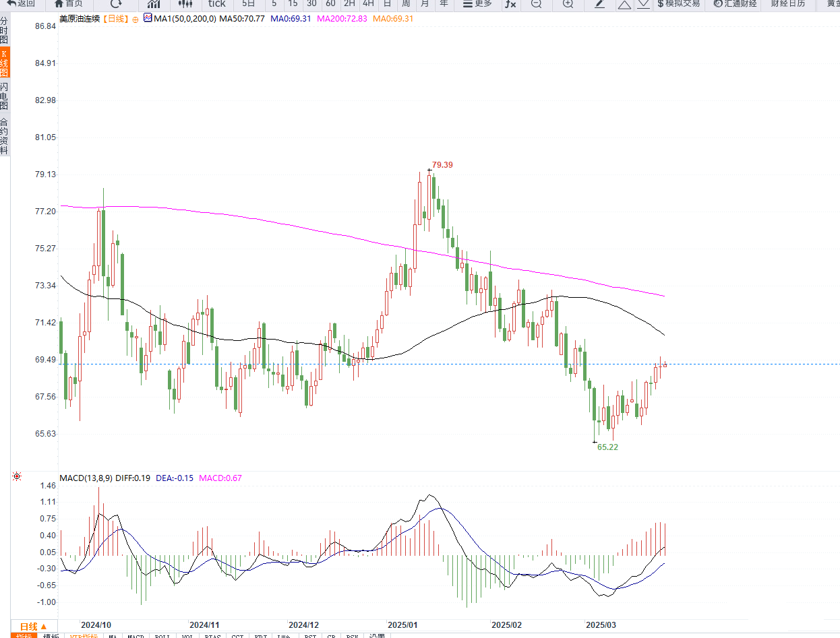Image resolution: width=840 pixels, height=638 pixels.
Task: Switch to K线图 sidebar tab
Action: click(5, 63)
